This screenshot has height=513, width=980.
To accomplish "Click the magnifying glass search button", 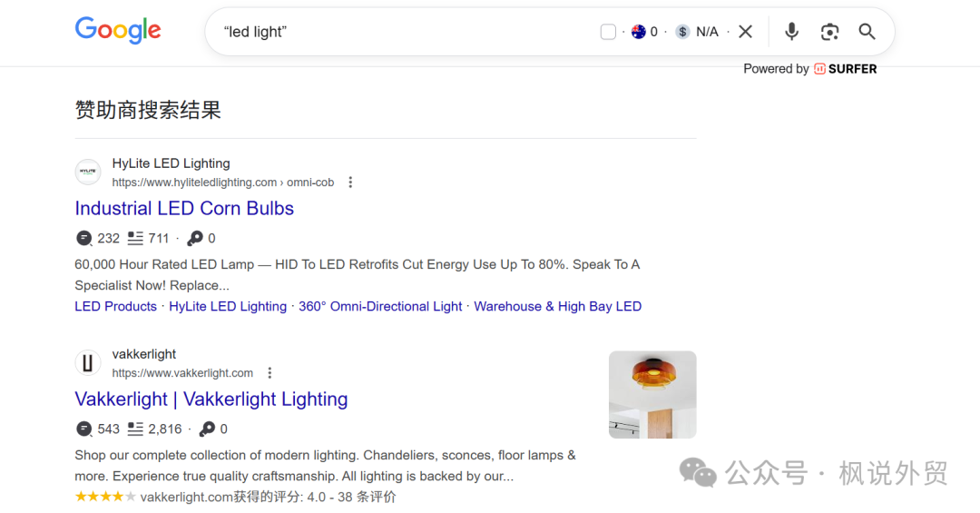I will 867,32.
